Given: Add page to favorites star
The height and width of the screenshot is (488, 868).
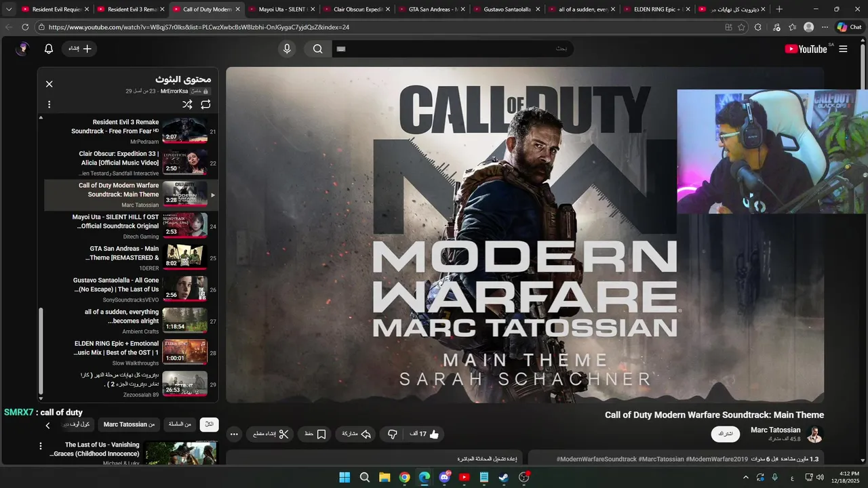Looking at the screenshot, I should click(x=741, y=27).
